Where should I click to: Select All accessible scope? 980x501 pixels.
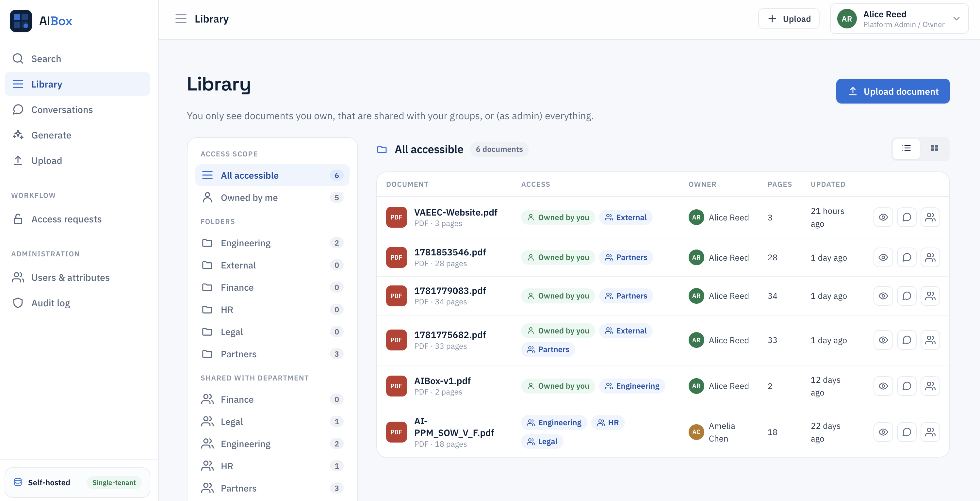pos(272,175)
